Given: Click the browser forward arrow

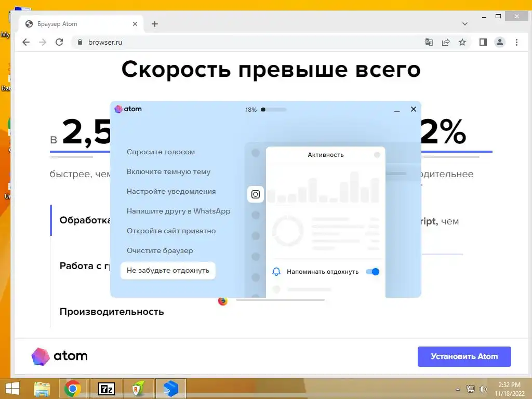Looking at the screenshot, I should point(43,42).
